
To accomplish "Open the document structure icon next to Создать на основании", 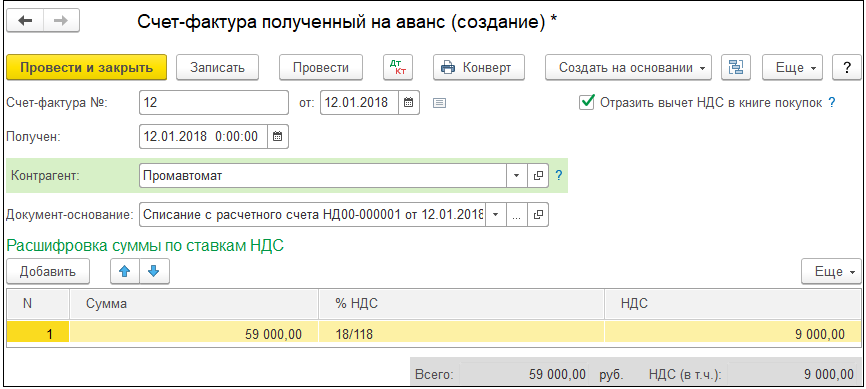I will click(736, 67).
